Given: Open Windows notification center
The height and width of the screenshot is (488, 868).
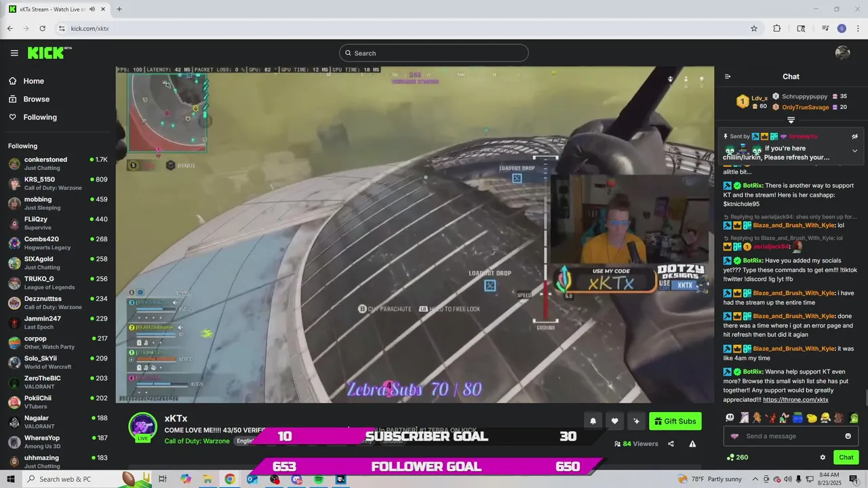Looking at the screenshot, I should (856, 479).
